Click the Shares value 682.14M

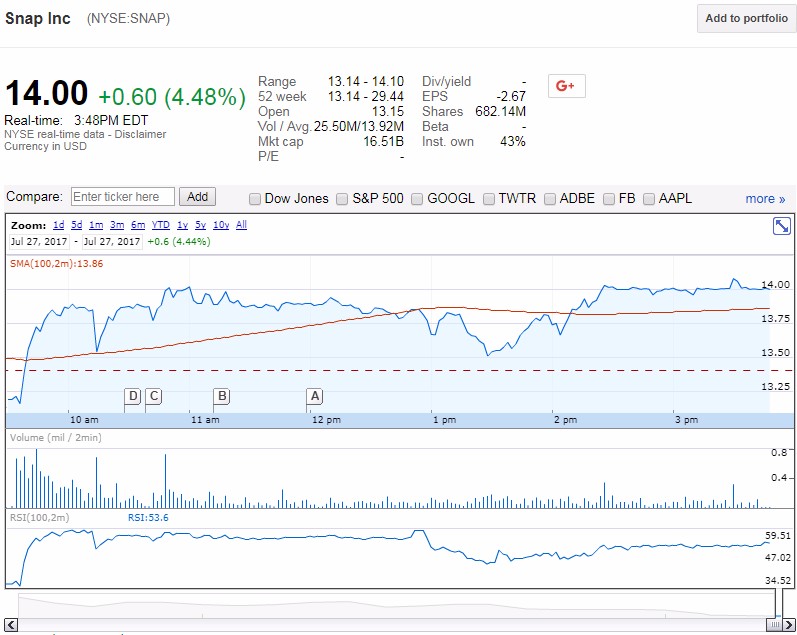coord(500,111)
